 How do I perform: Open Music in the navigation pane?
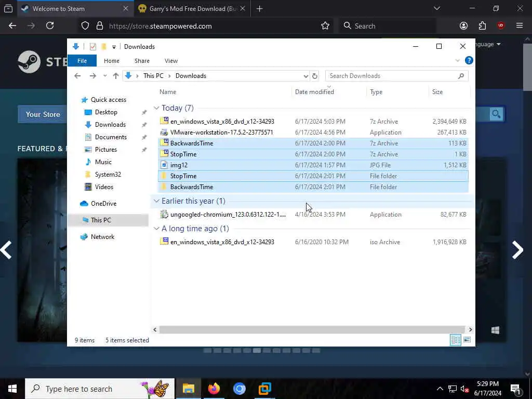coord(103,162)
